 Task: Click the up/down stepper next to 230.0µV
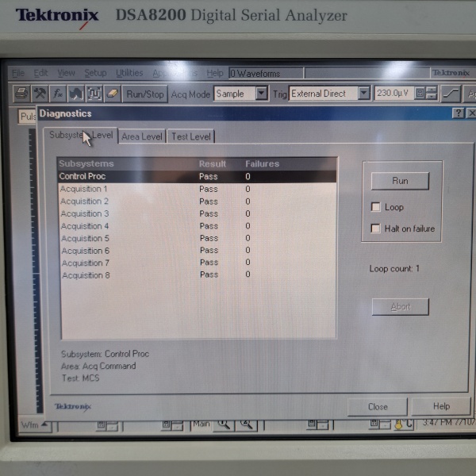pyautogui.click(x=431, y=93)
